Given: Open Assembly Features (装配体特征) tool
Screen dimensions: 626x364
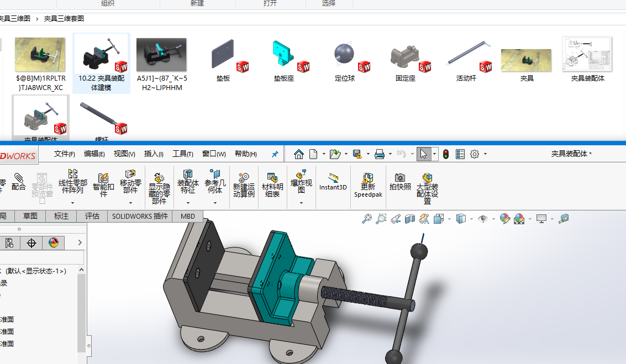Looking at the screenshot, I should (x=188, y=182).
